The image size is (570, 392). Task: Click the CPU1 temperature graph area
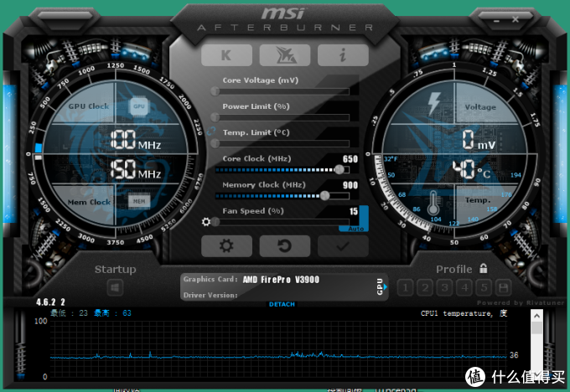coord(278,350)
